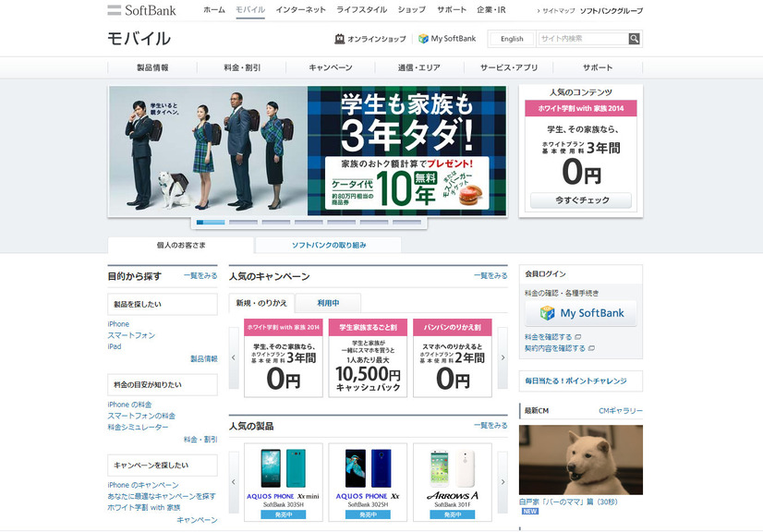The image size is (763, 532).
Task: Select the 新規・のりかえ campaign tab
Action: [261, 303]
